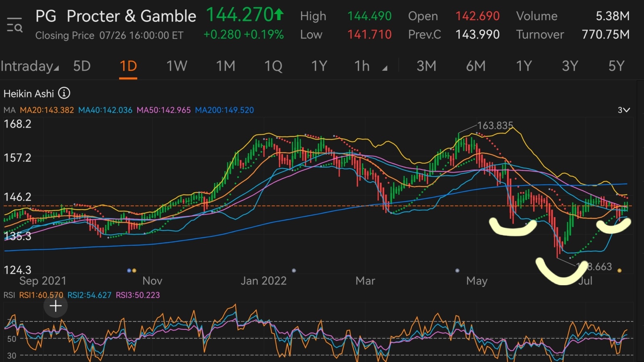
Task: Open the Intraday dropdown
Action: (30, 66)
